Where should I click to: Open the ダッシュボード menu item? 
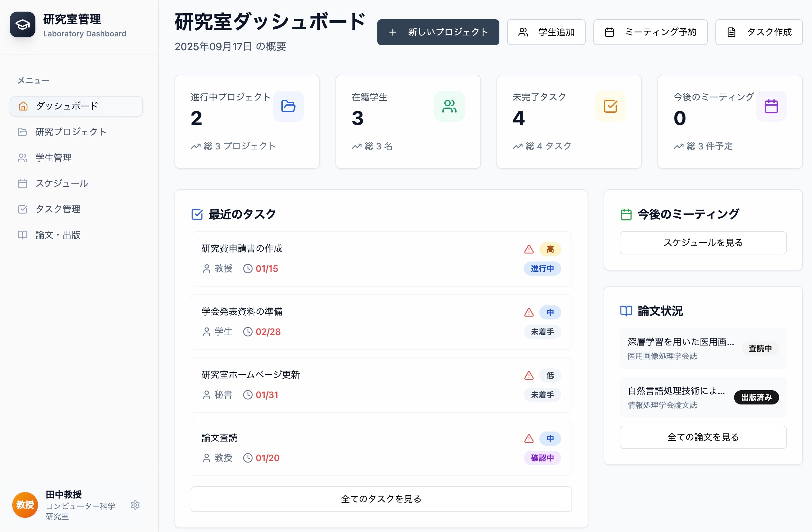click(x=76, y=106)
